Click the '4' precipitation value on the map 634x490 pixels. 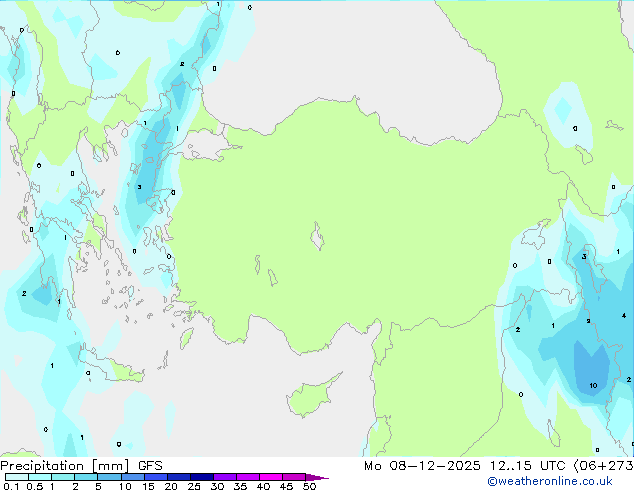click(x=624, y=315)
